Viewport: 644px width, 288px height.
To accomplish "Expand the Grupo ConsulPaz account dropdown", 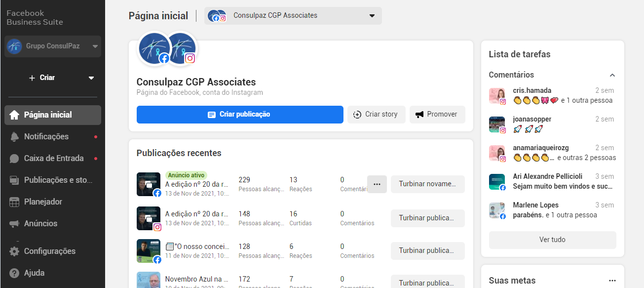I will (53, 46).
